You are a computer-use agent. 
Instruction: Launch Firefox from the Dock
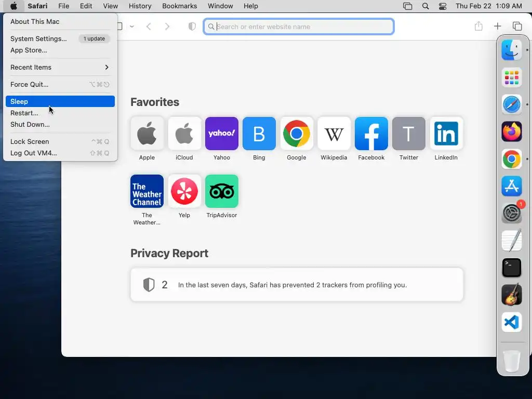pyautogui.click(x=512, y=131)
